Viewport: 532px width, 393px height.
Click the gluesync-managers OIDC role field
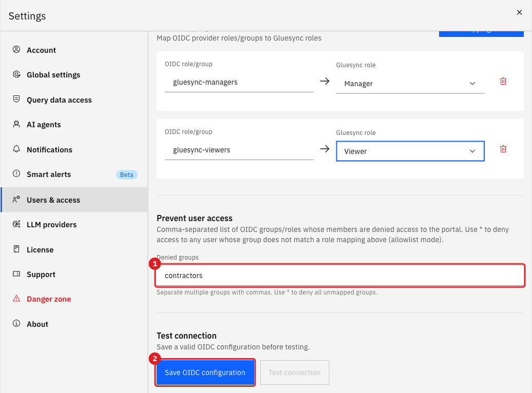(239, 83)
